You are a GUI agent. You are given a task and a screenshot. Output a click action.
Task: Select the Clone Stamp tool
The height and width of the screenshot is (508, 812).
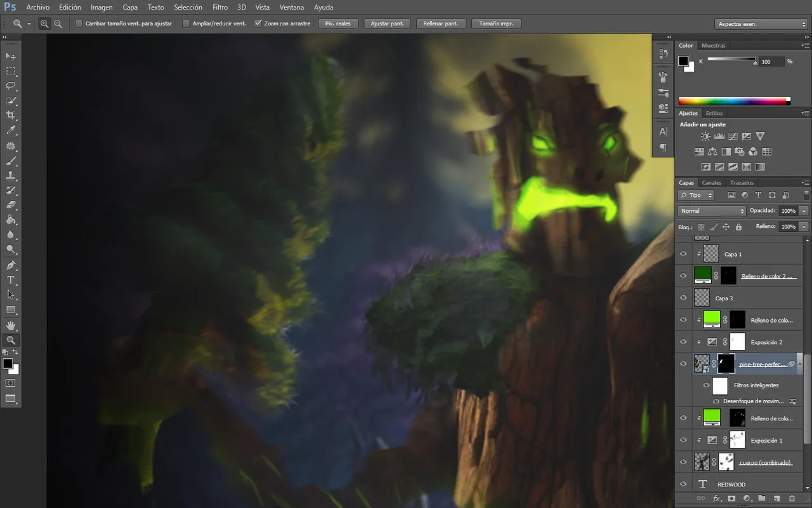11,176
